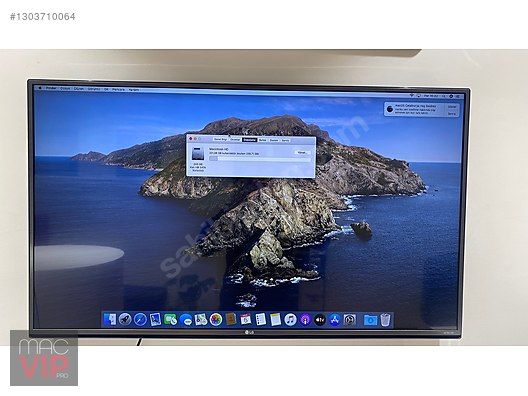Select the Saklama storage tab
The height and width of the screenshot is (396, 528).
[250, 140]
